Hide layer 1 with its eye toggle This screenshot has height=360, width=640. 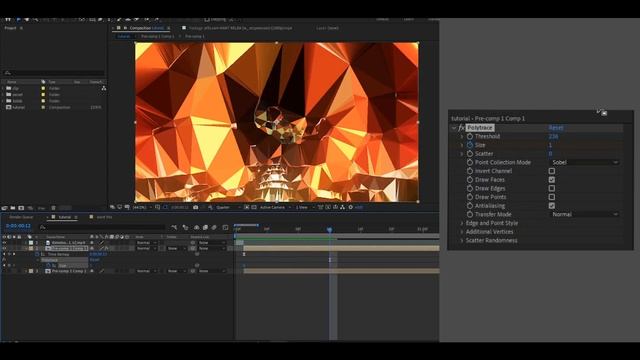click(4, 242)
